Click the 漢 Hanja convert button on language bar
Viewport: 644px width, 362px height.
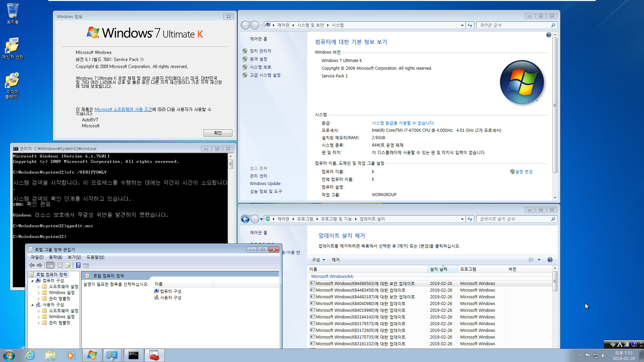[626, 344]
